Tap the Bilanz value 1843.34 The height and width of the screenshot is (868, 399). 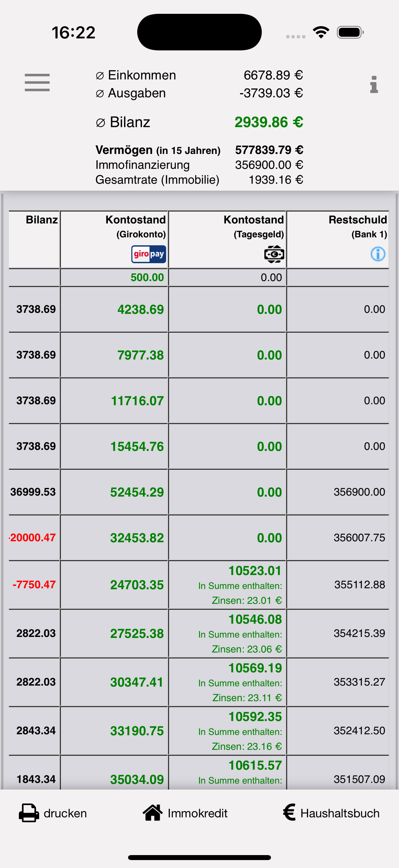[x=36, y=779]
